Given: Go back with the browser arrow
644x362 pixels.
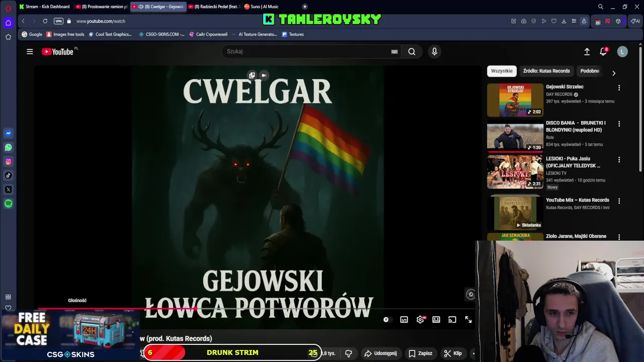Looking at the screenshot, I should 23,21.
